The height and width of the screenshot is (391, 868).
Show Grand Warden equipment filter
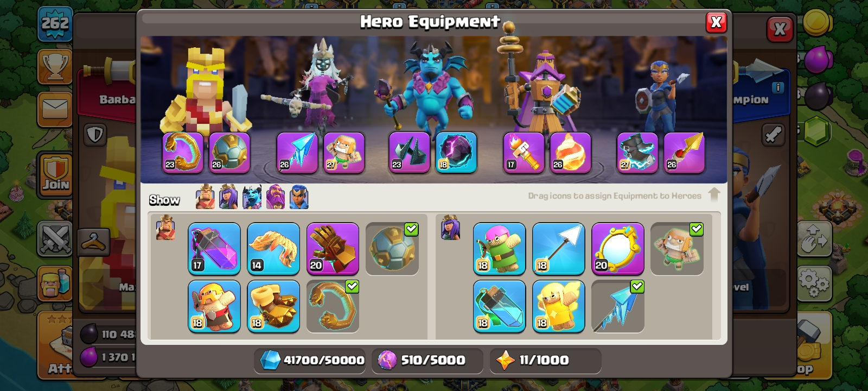click(276, 197)
